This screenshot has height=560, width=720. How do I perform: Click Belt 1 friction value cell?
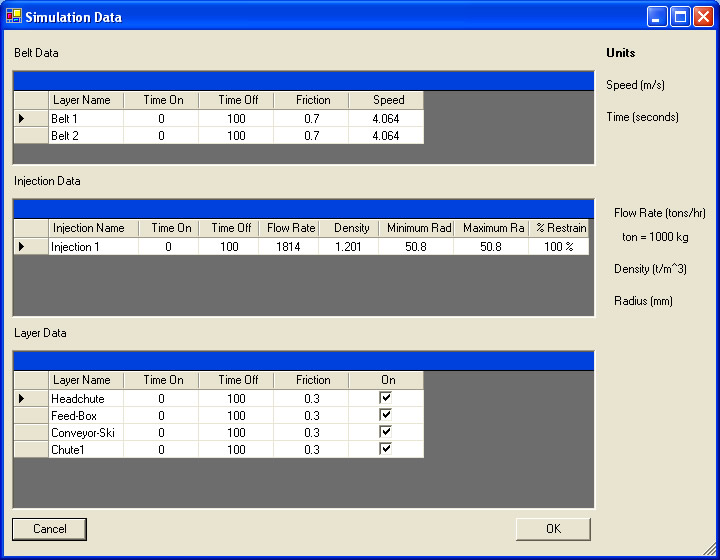[312, 118]
